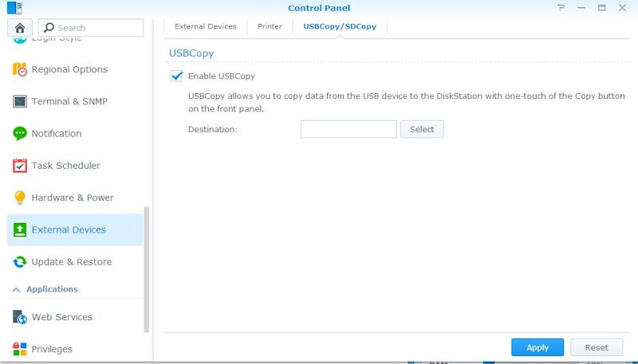Close the Control Panel window

pos(623,8)
